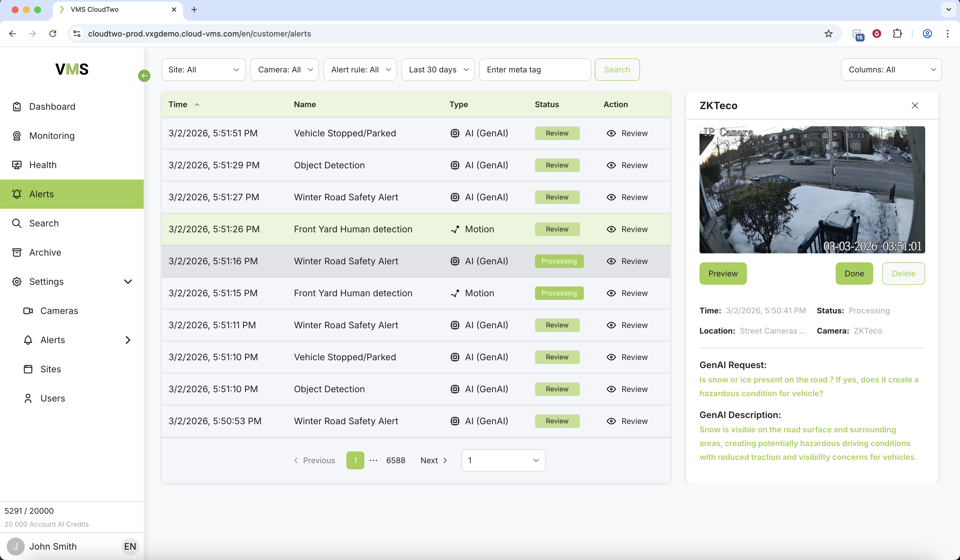Open the Site: All dropdown
This screenshot has height=560, width=960.
click(204, 70)
